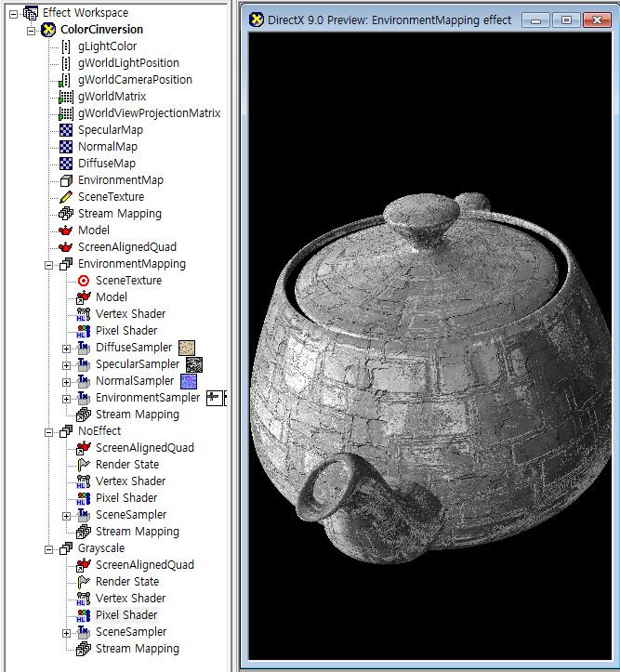Click the top-level Stream Mapping icon

[x=66, y=214]
